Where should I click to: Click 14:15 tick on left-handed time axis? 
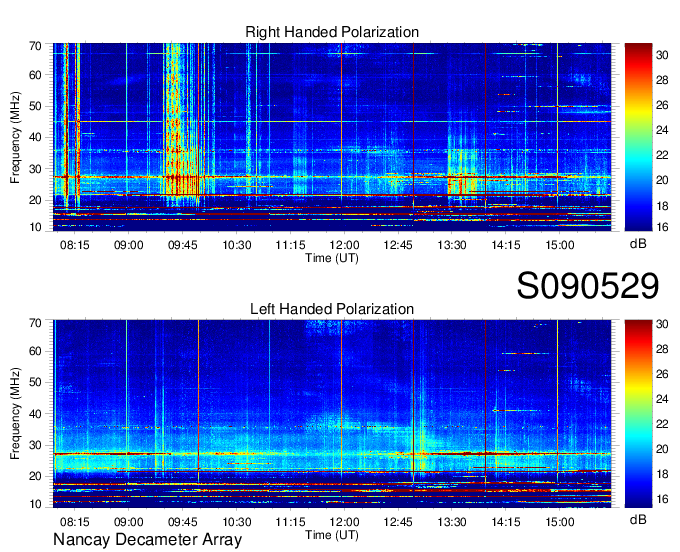coord(506,521)
